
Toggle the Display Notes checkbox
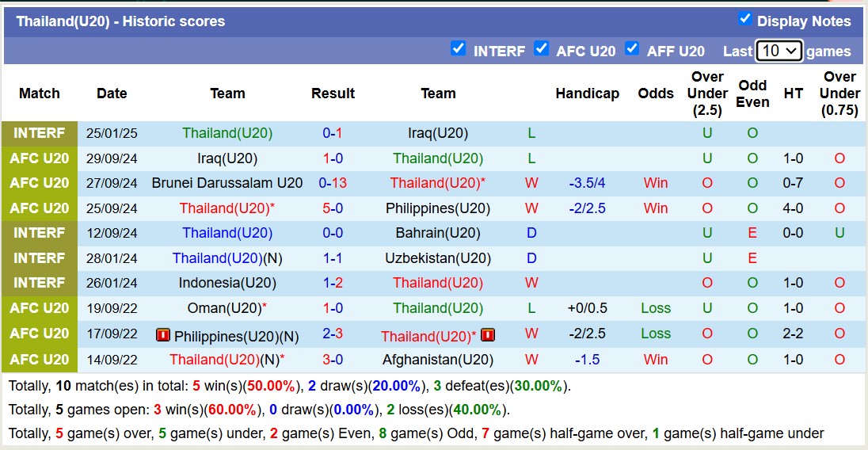pos(744,19)
